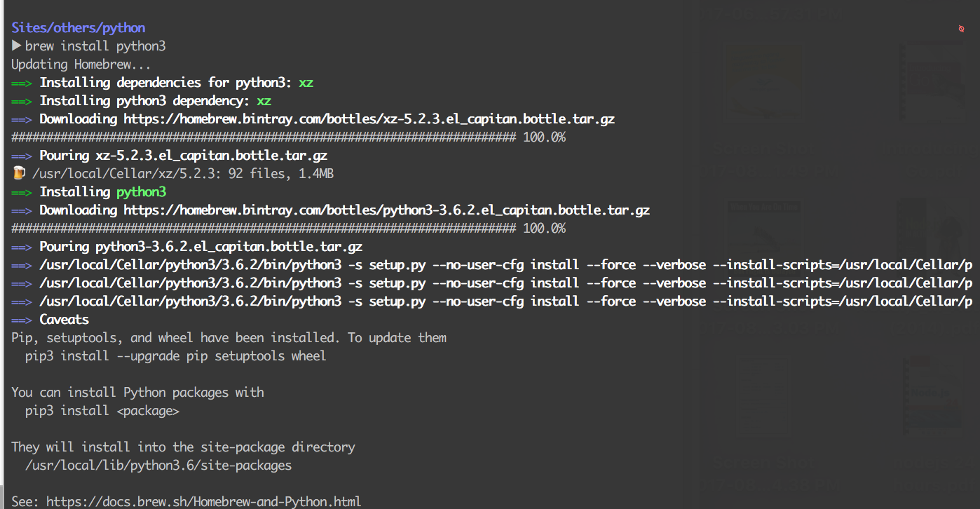Click the green xz in Installing dependencies line

[306, 83]
